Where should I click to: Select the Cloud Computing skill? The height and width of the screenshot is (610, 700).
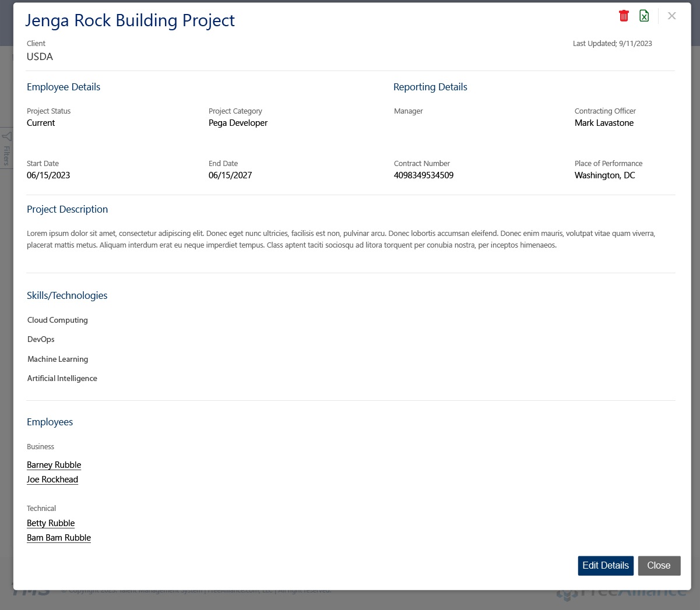(58, 320)
